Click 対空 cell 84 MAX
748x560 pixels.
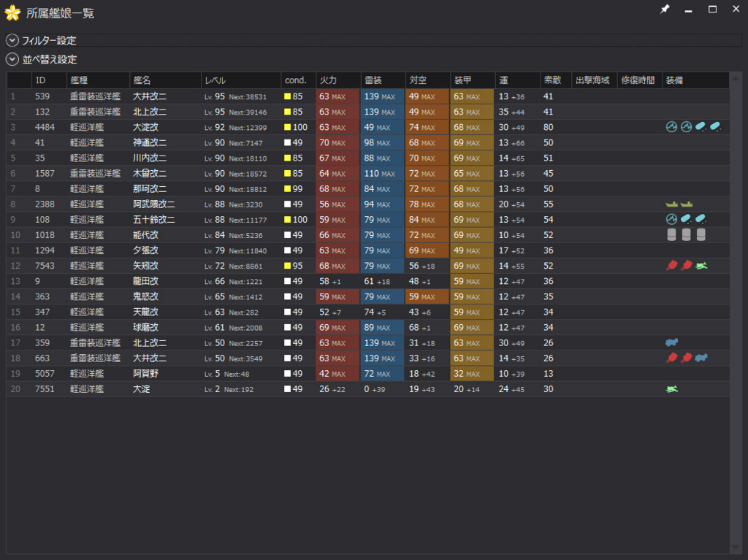pos(427,220)
